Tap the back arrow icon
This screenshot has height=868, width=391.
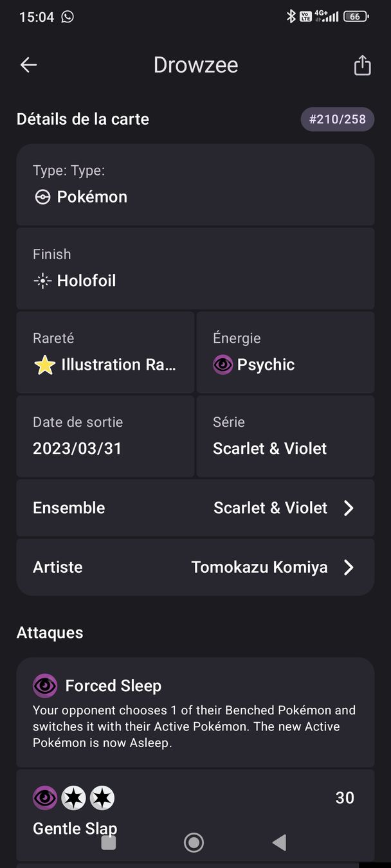pyautogui.click(x=28, y=65)
